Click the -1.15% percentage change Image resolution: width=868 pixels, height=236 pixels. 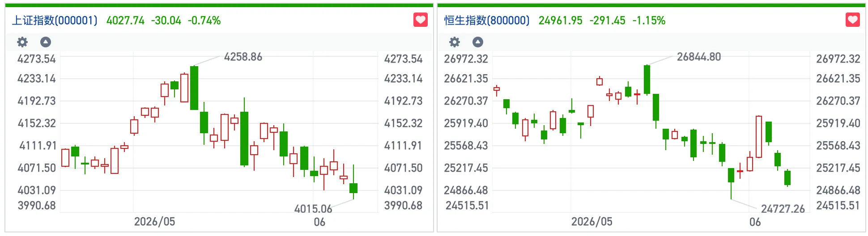(649, 21)
